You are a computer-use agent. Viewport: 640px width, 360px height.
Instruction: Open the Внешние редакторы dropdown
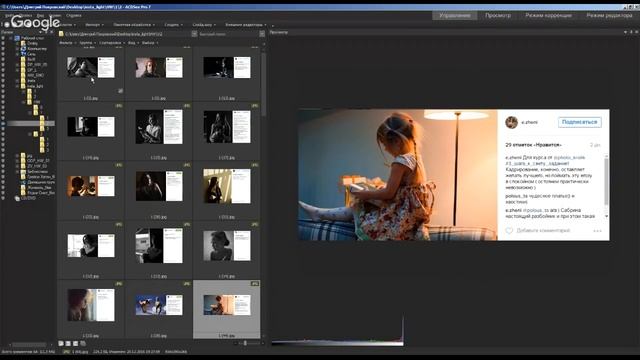245,25
